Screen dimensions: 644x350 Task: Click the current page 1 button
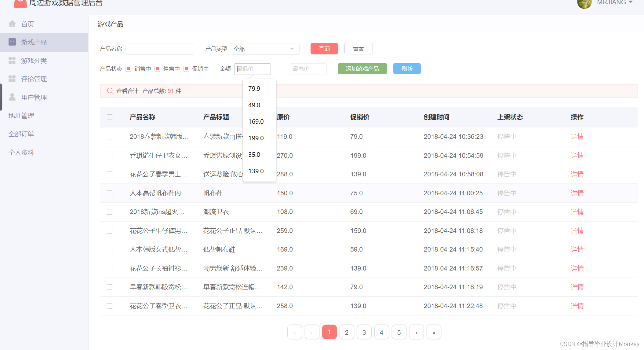329,332
